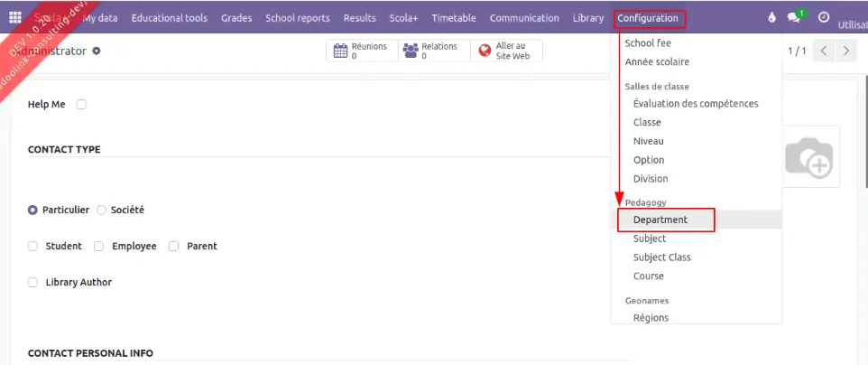Open the Configuration dropdown menu
This screenshot has height=365, width=868.
tap(648, 18)
